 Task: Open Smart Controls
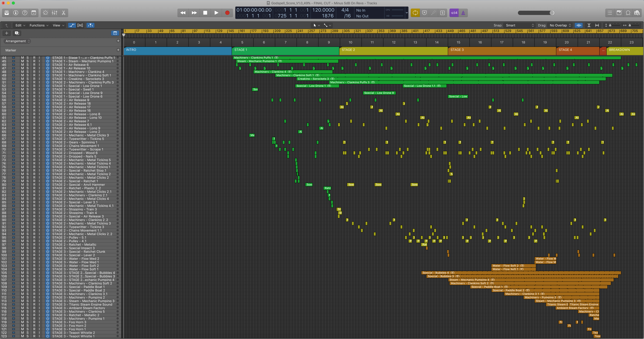[x=45, y=13]
